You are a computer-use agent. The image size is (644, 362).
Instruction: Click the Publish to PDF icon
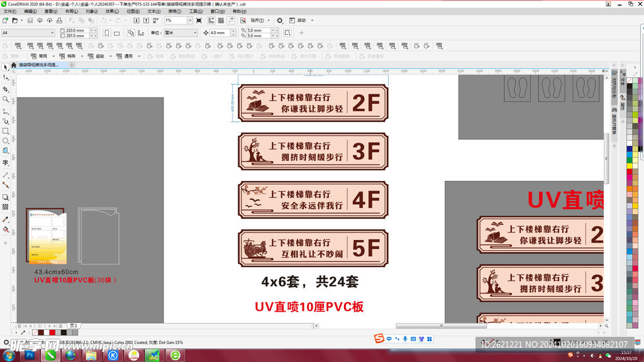tap(156, 20)
